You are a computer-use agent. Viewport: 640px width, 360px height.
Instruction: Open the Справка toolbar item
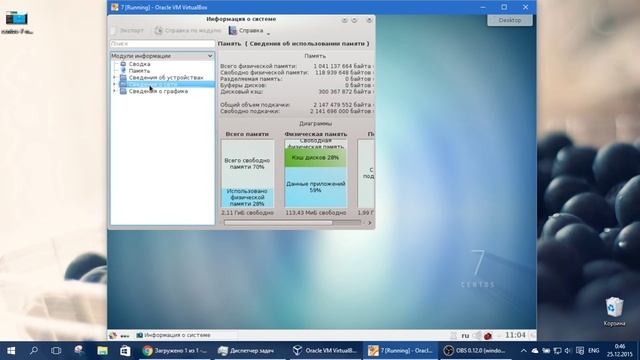coord(246,31)
